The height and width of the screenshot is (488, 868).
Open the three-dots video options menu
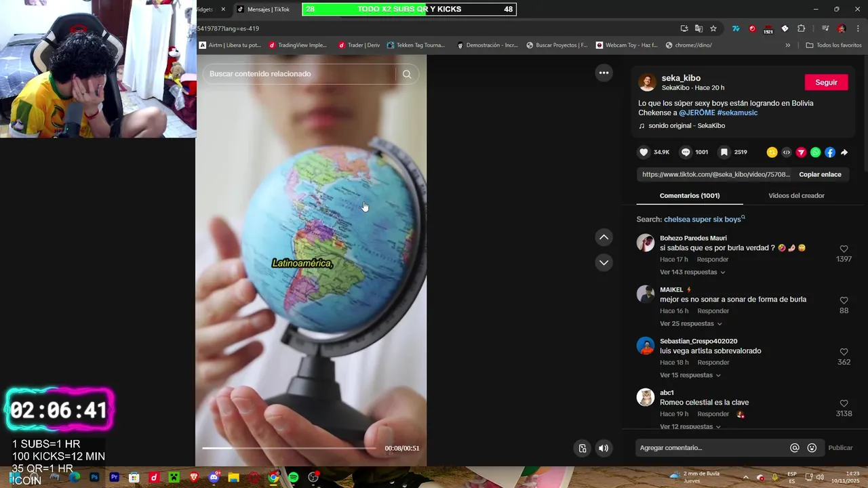coord(604,73)
